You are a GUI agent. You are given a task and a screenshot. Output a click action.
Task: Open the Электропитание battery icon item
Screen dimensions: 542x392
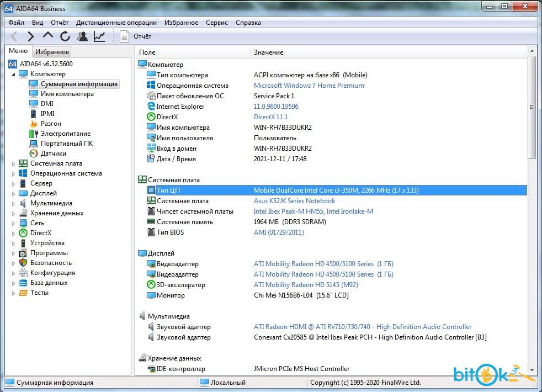click(34, 134)
